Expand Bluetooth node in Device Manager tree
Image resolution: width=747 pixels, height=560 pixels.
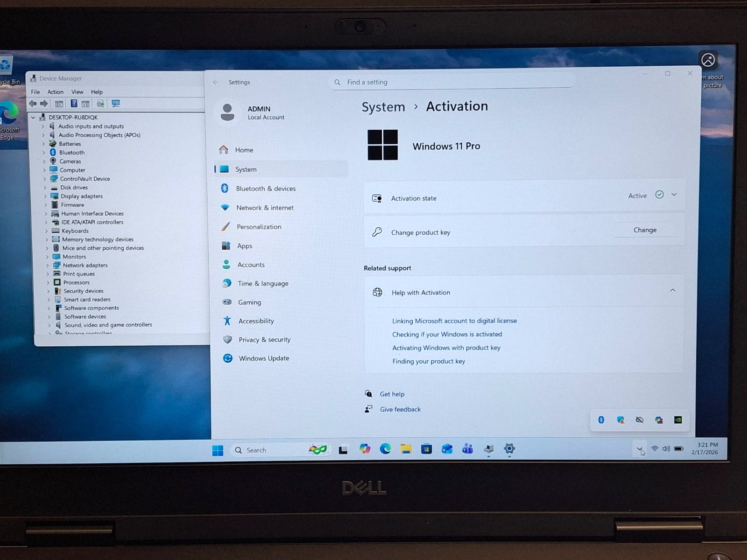click(44, 153)
